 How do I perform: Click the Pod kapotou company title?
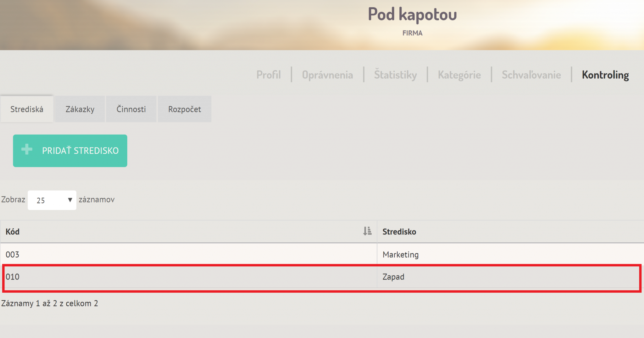(x=412, y=14)
